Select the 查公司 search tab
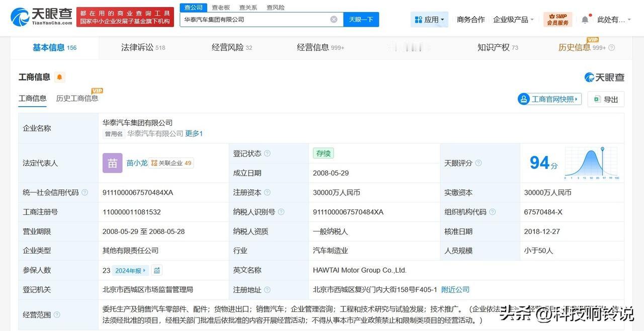The width and height of the screenshot is (644, 331). click(194, 8)
